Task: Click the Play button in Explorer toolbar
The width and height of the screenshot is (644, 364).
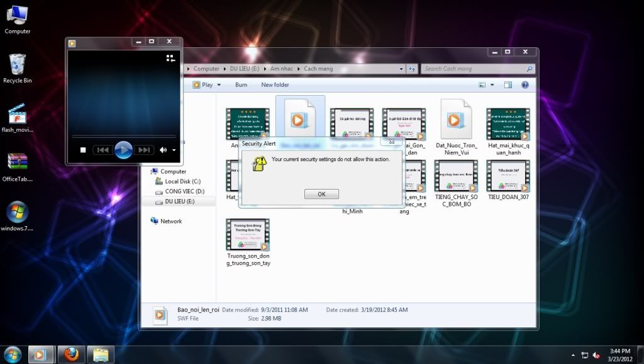Action: 203,85
